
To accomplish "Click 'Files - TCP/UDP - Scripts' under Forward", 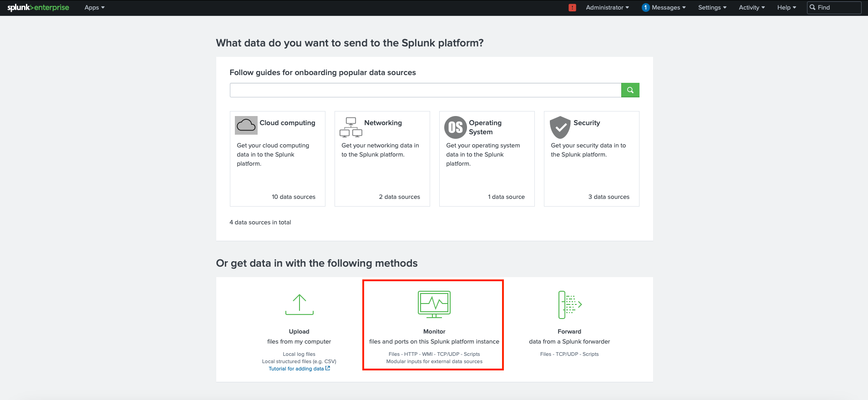I will click(569, 354).
